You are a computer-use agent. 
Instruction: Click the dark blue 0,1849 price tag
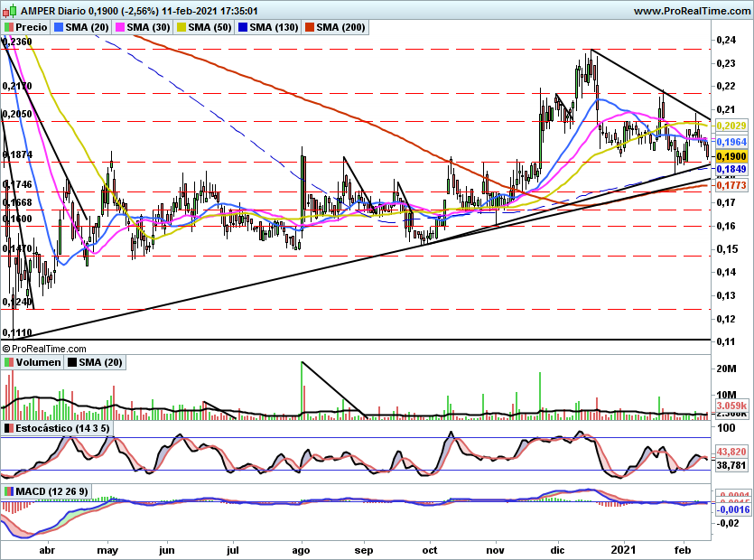[x=731, y=169]
